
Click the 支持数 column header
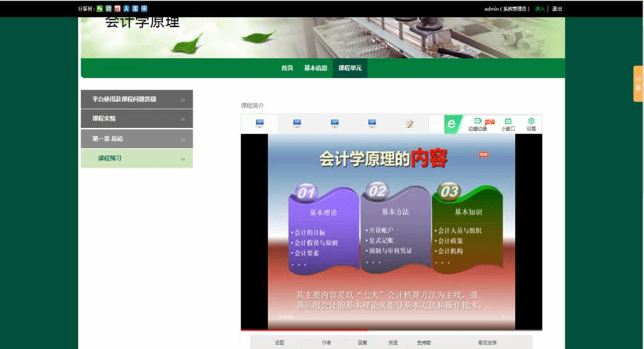pos(424,343)
